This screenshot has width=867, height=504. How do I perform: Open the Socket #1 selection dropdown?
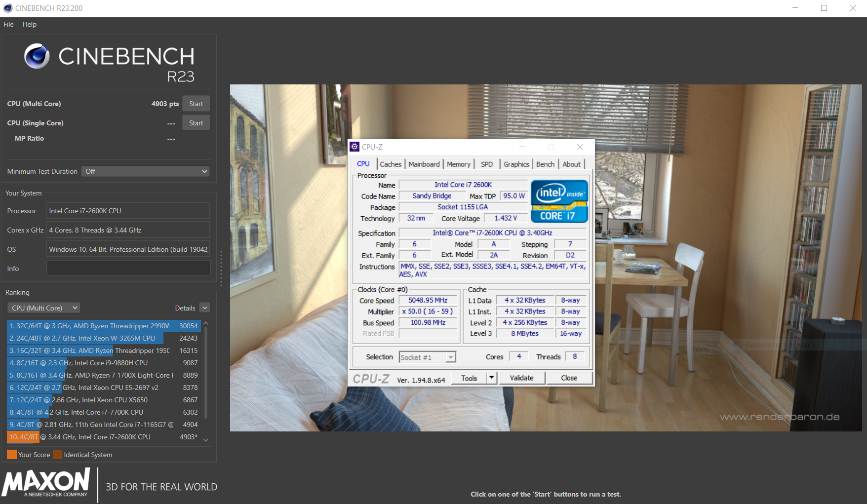[x=428, y=357]
